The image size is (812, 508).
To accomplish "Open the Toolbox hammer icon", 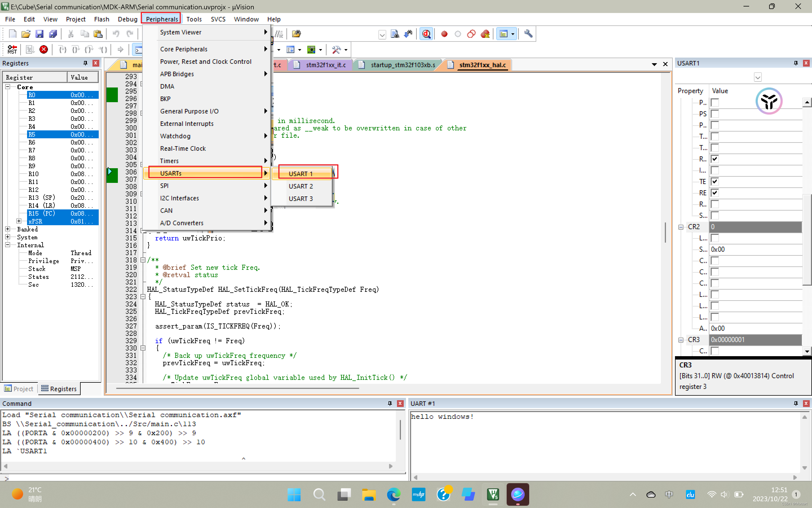I will coord(336,50).
